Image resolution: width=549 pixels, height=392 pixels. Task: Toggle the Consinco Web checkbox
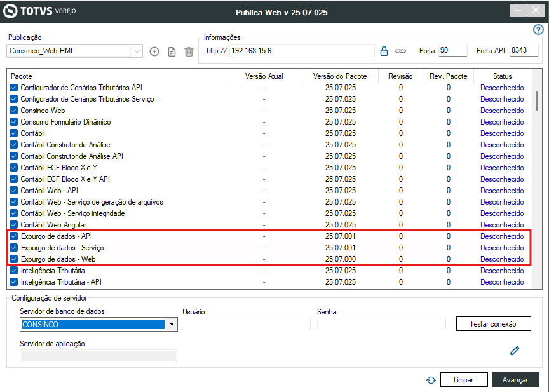[13, 111]
